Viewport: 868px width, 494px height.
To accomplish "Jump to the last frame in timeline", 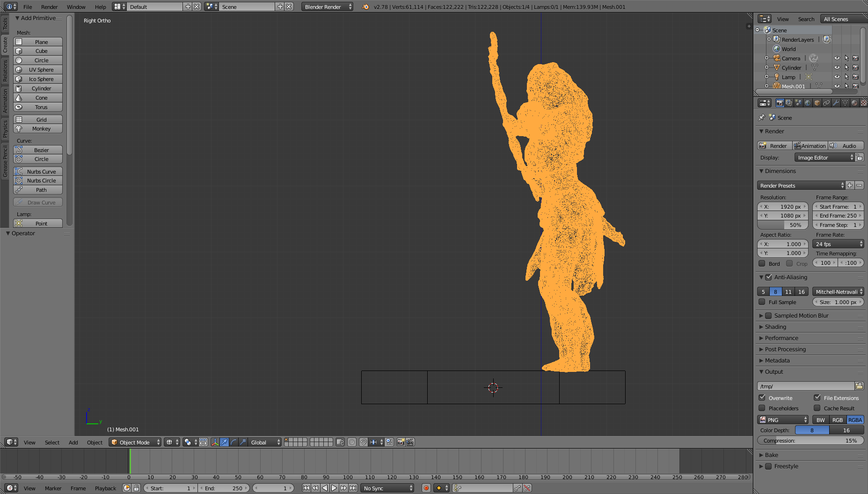I will [353, 488].
